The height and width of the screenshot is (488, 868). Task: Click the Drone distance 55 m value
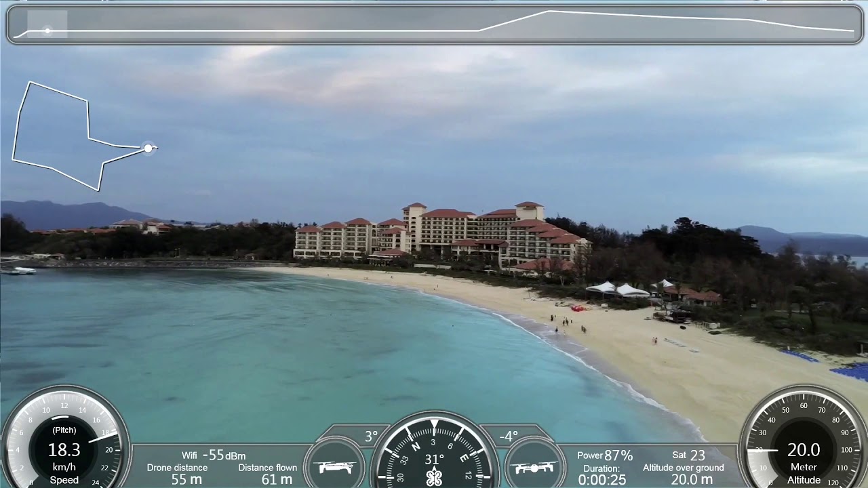[186, 479]
